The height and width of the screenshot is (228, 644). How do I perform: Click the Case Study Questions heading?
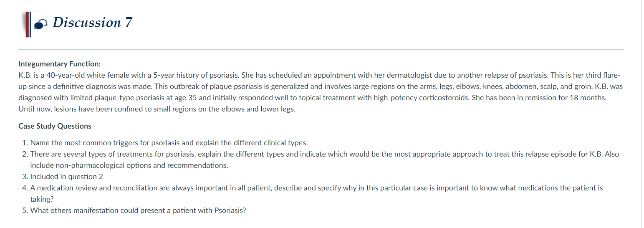[x=55, y=126]
